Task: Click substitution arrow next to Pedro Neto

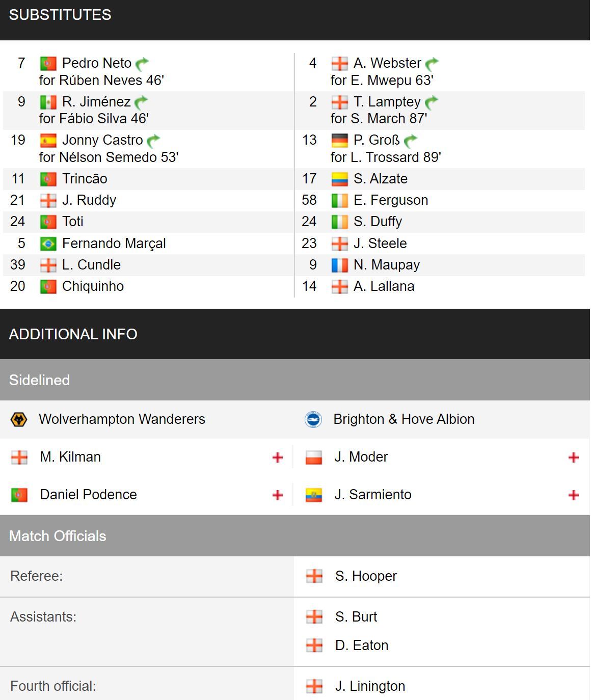Action: point(142,64)
